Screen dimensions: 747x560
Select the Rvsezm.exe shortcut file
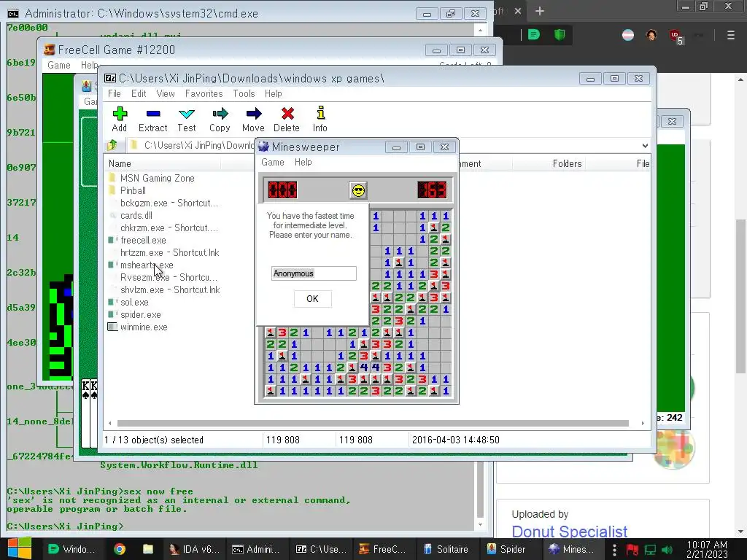point(163,277)
